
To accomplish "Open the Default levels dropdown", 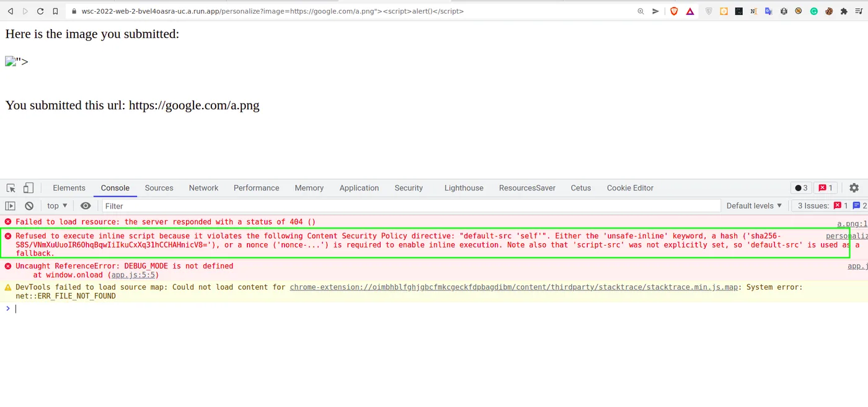I will 755,206.
